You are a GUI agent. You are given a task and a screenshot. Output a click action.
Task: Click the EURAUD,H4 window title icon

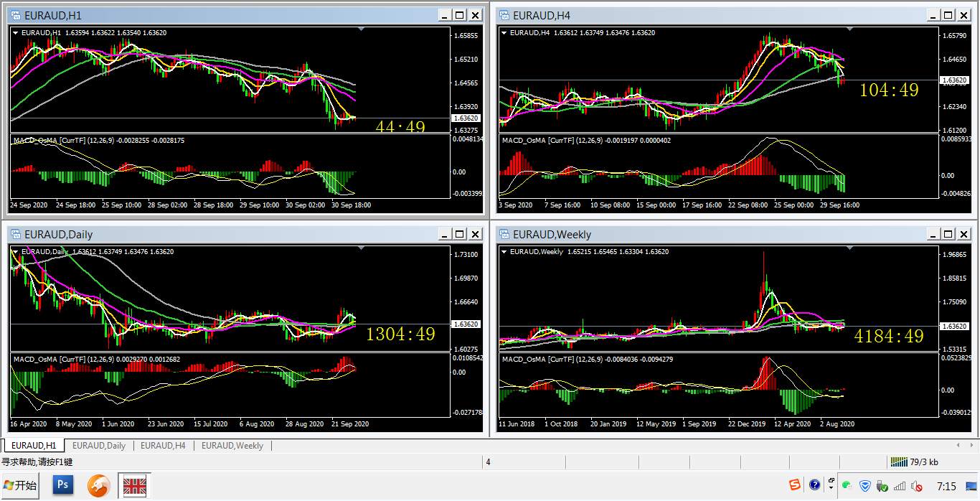tap(504, 15)
